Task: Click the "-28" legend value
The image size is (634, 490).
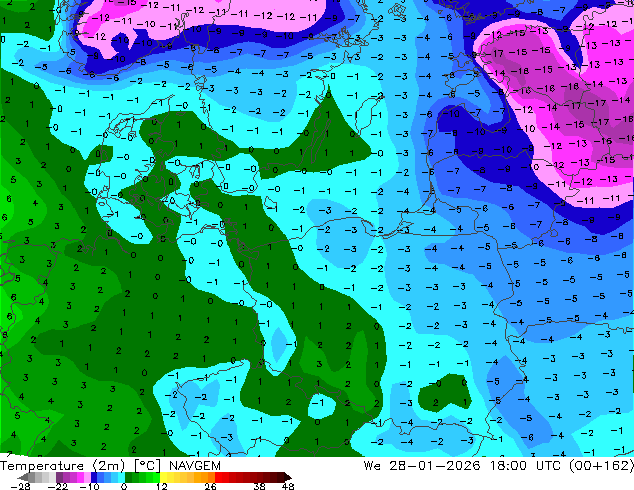Action: 20,486
